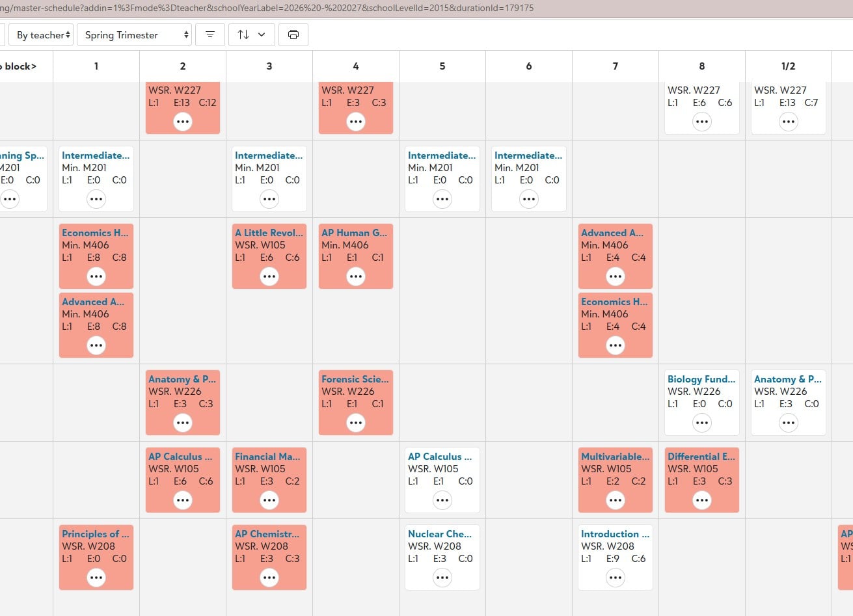The width and height of the screenshot is (853, 616).
Task: Open more options on Economics H... card with E:8
Action: pos(96,276)
